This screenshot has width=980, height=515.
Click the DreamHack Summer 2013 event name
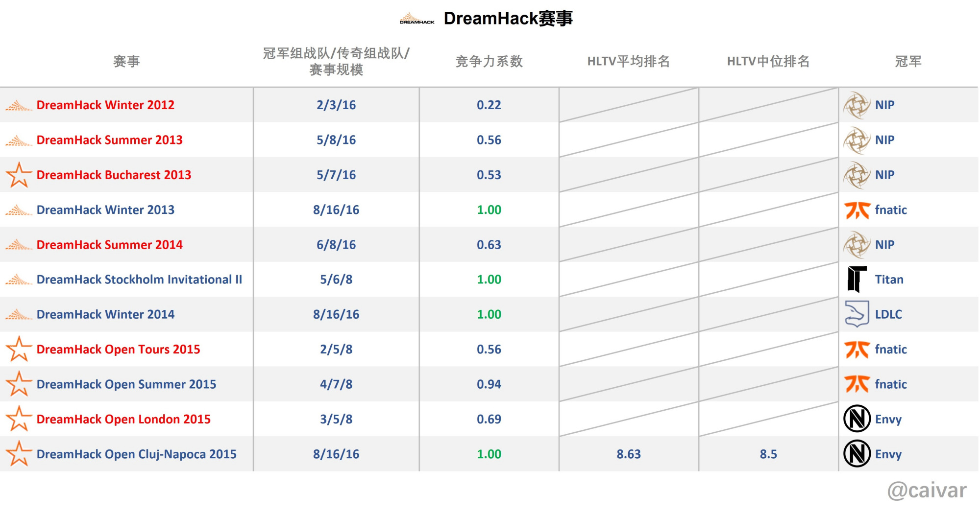point(109,140)
